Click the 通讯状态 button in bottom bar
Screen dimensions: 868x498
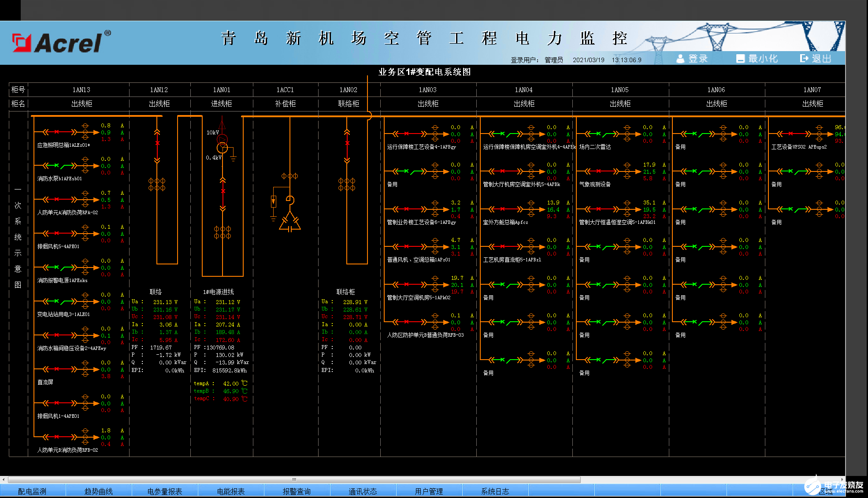[363, 491]
